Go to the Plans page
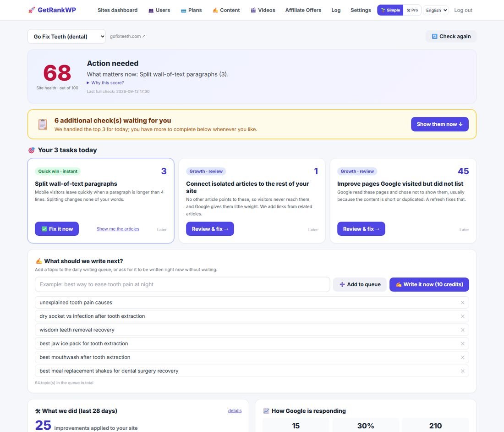The height and width of the screenshot is (432, 504). (191, 10)
